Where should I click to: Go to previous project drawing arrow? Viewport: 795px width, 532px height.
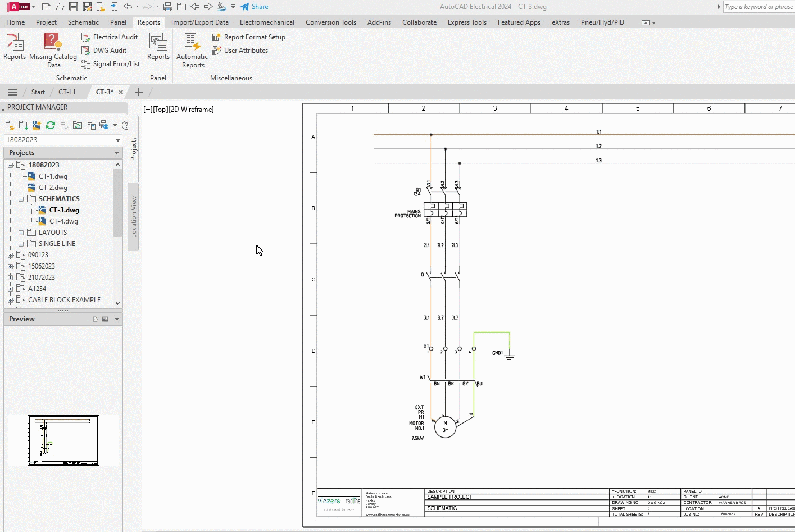(x=195, y=7)
